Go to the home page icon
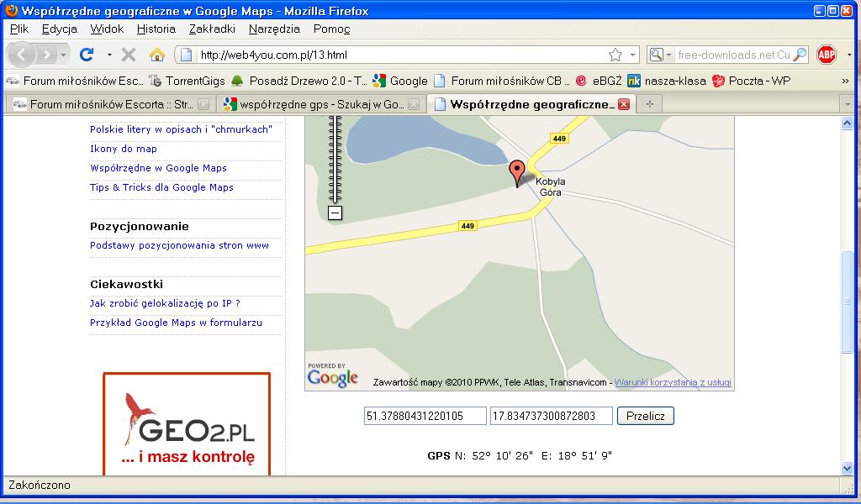The image size is (861, 504). [156, 55]
